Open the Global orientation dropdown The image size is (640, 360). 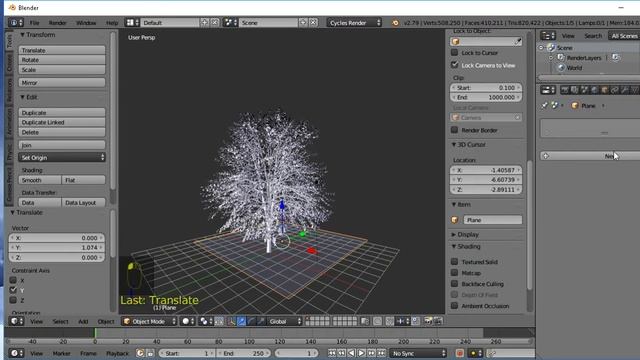284,321
